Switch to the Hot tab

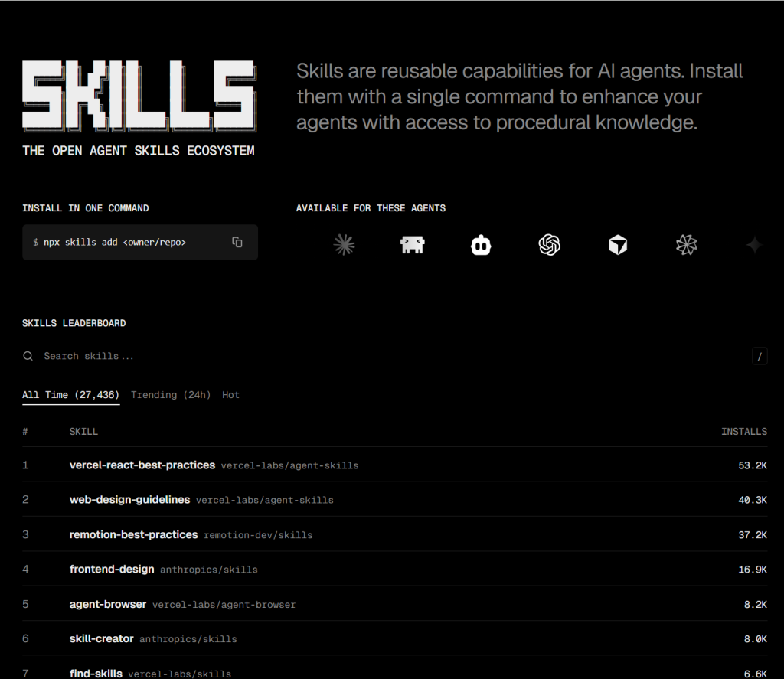[230, 395]
